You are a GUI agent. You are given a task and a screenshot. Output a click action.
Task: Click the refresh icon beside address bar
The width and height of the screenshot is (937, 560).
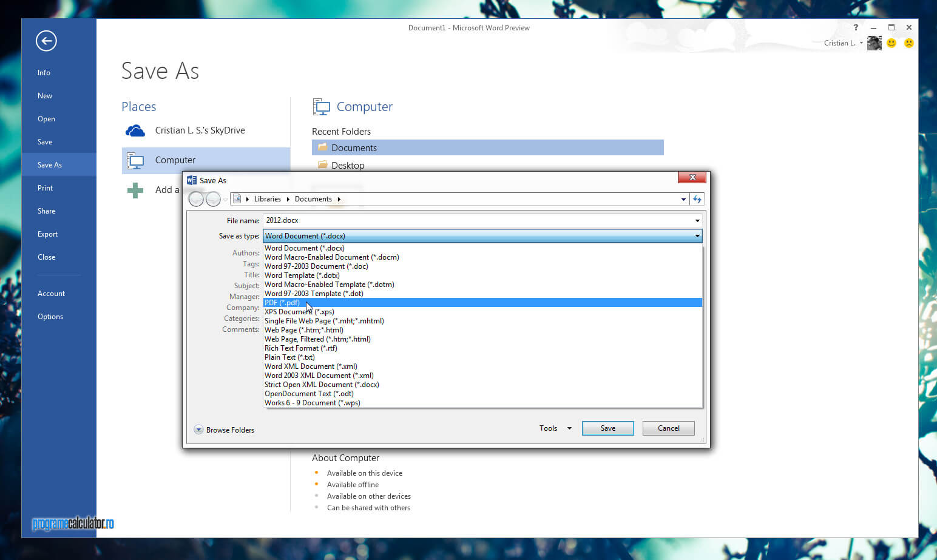point(697,199)
